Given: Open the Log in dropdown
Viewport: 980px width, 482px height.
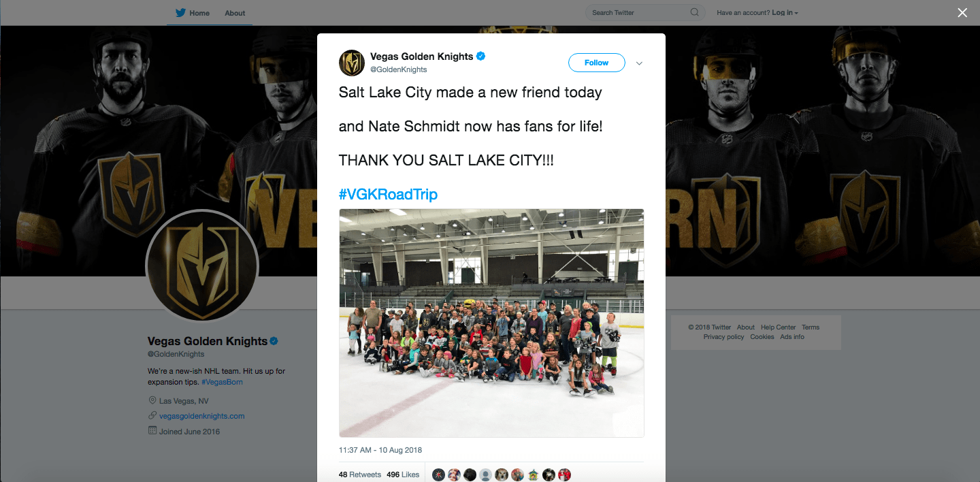Looking at the screenshot, I should pyautogui.click(x=785, y=13).
